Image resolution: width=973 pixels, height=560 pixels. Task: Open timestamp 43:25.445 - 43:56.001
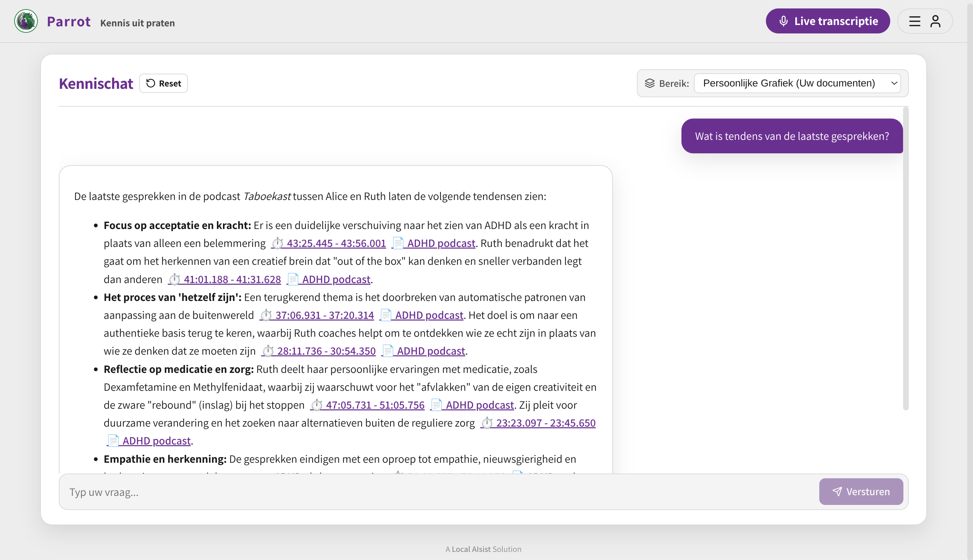(x=329, y=243)
